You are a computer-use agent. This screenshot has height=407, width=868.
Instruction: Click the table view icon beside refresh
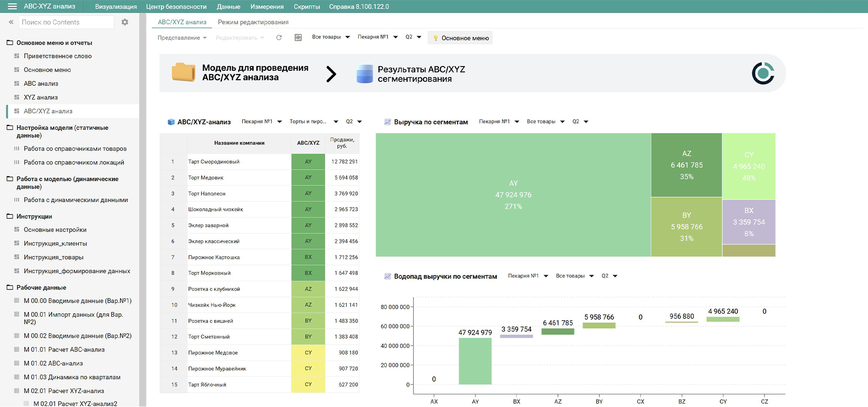pos(298,38)
